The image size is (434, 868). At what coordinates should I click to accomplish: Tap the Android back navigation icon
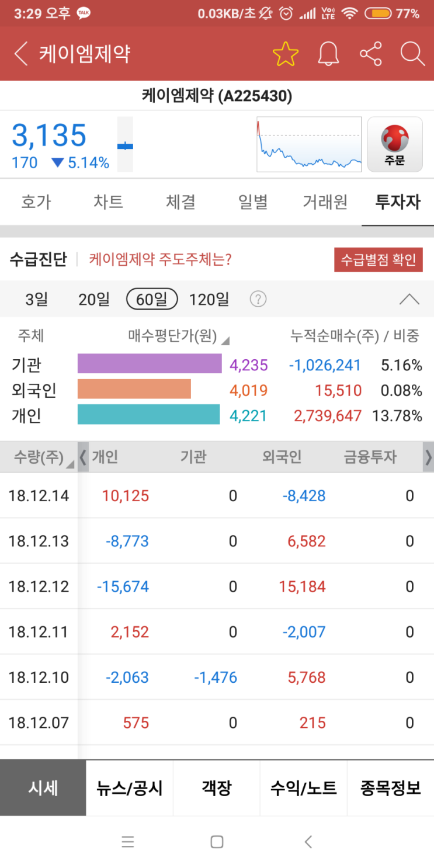pyautogui.click(x=308, y=842)
